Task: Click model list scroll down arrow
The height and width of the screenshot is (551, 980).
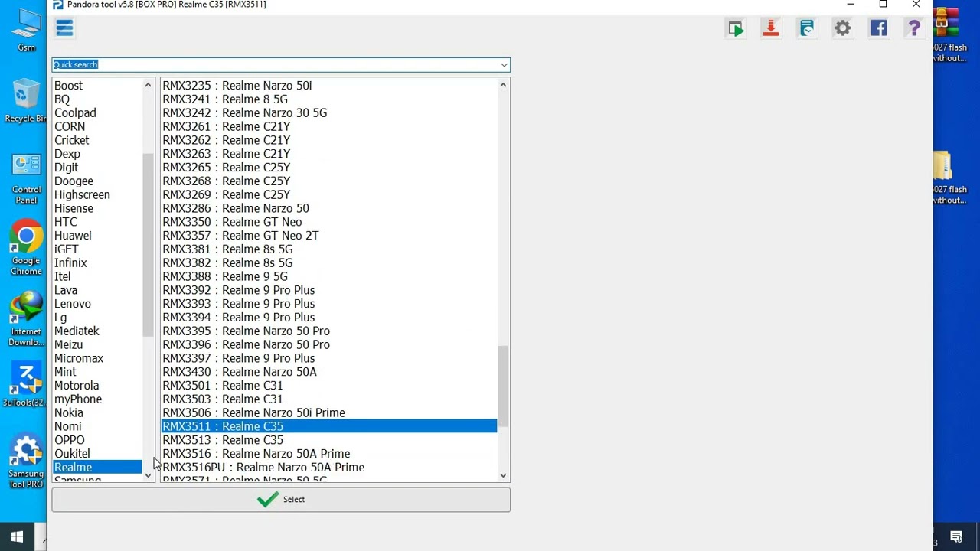Action: [503, 475]
